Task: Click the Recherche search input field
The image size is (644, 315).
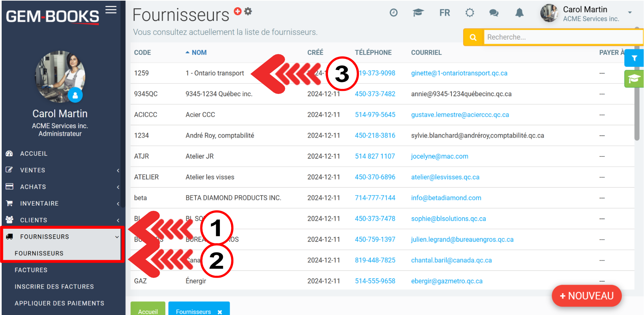Action: pos(562,37)
